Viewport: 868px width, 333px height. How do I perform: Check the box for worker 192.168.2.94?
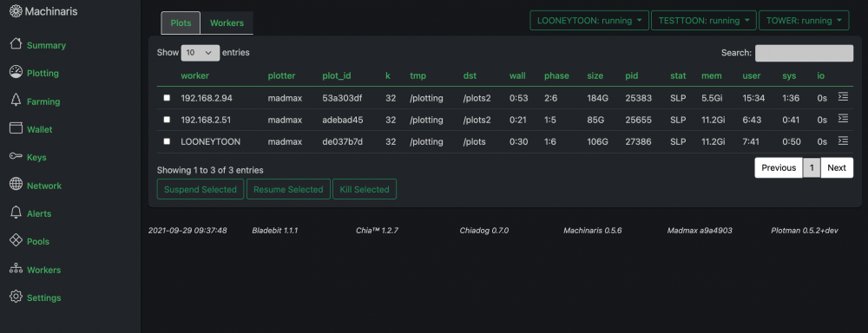[167, 98]
